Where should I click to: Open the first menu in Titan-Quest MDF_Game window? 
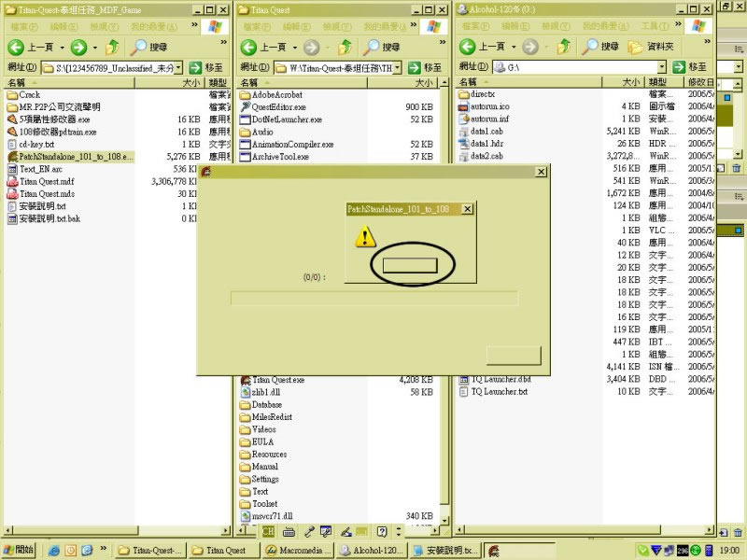click(x=23, y=27)
